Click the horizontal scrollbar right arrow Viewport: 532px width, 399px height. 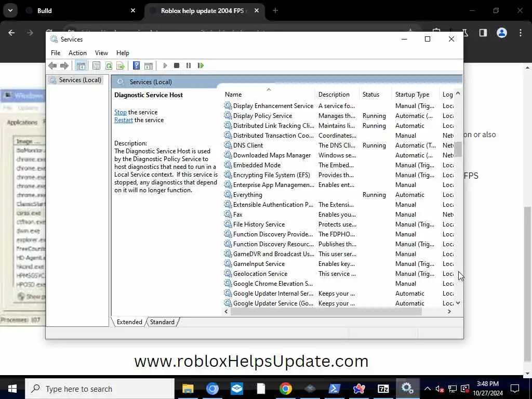click(x=449, y=312)
